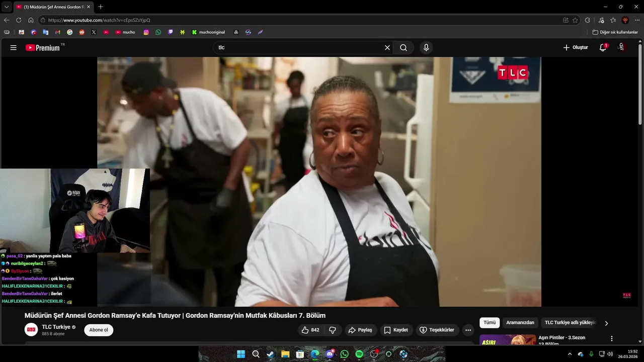Open Steam from the taskbar

271,354
